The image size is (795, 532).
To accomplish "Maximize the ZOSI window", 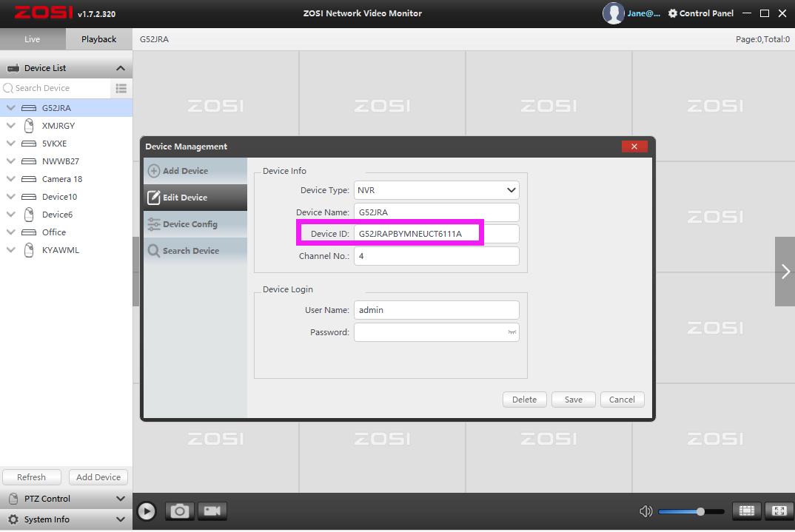I will [x=765, y=13].
